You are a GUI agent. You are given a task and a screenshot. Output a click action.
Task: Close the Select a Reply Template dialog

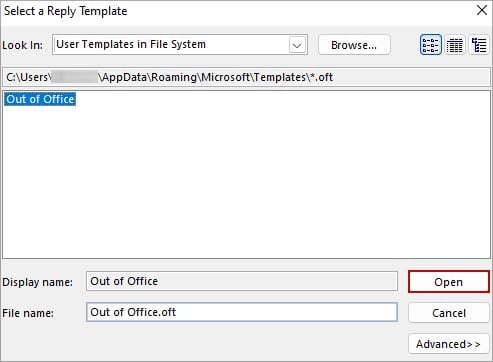point(482,10)
